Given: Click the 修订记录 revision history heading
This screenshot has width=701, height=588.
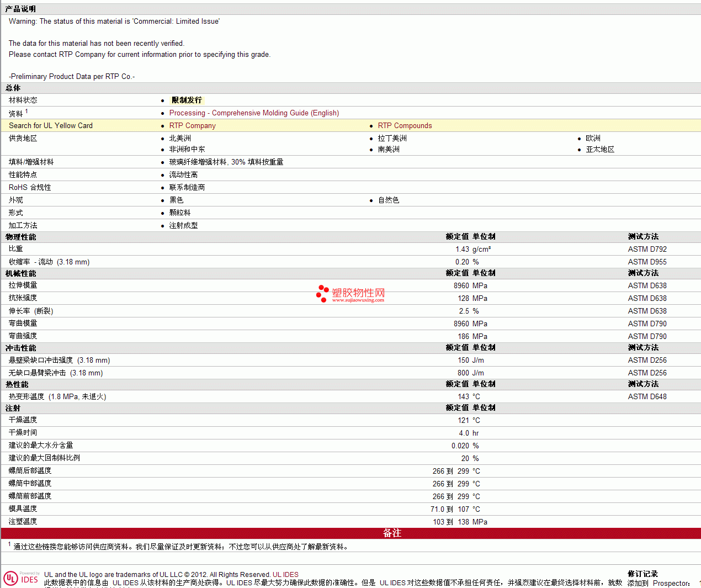Looking at the screenshot, I should [x=642, y=574].
